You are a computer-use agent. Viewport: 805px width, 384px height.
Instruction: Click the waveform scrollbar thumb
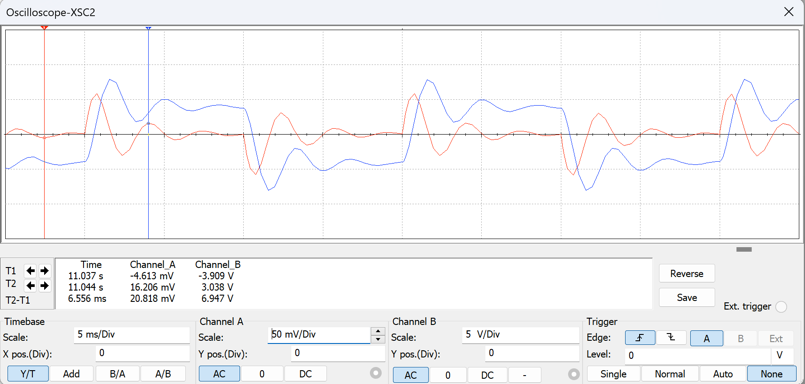(x=744, y=249)
